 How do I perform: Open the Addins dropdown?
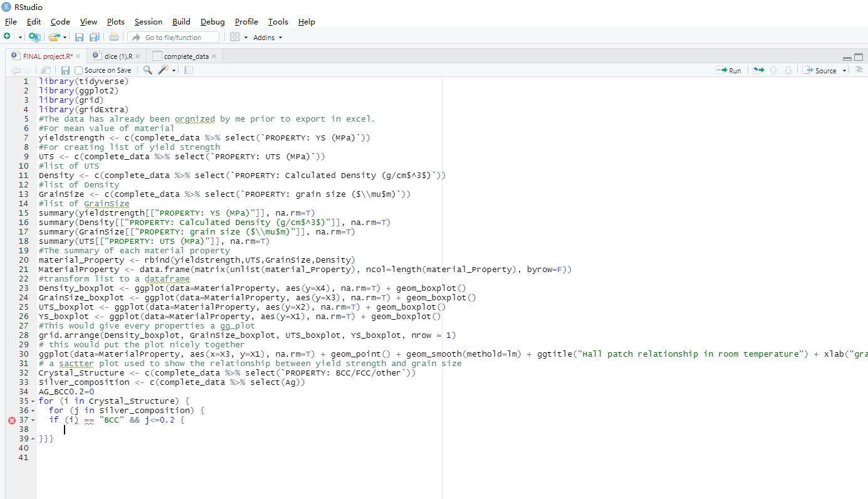tap(268, 38)
